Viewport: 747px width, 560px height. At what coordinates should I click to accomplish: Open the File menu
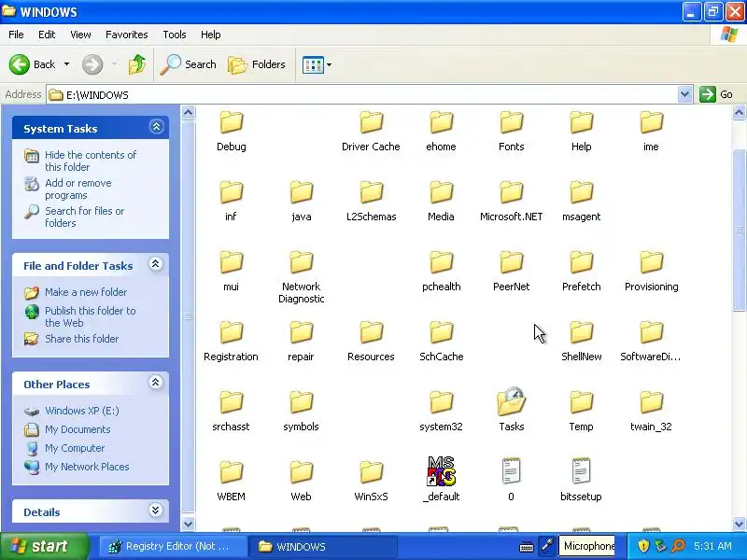coord(16,35)
